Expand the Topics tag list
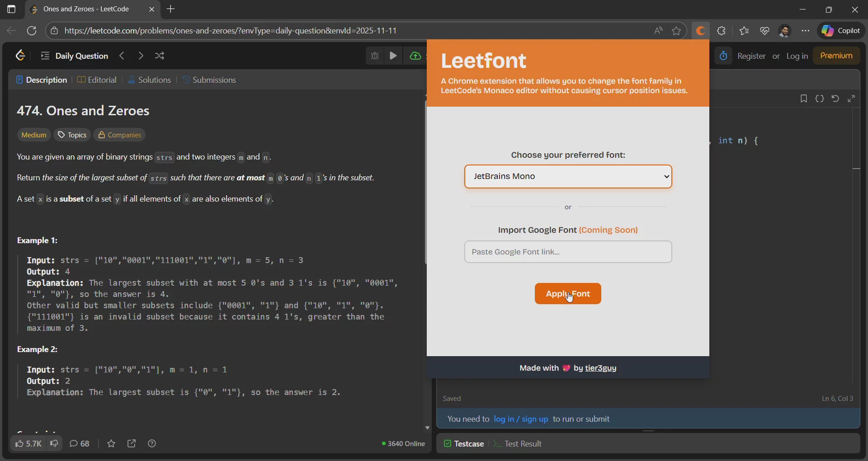 [x=71, y=135]
